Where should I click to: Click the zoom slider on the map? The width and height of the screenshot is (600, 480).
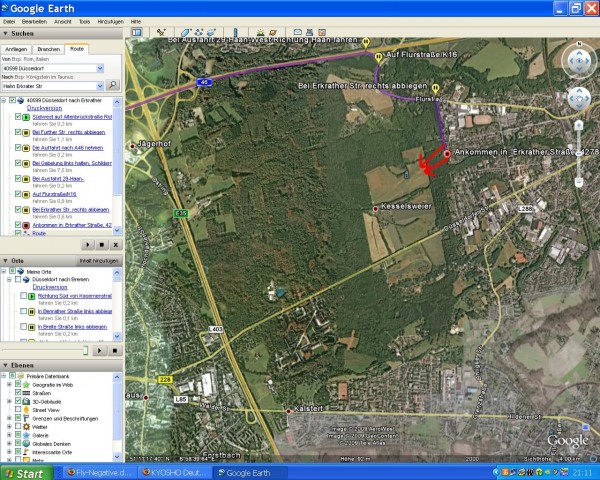click(579, 150)
